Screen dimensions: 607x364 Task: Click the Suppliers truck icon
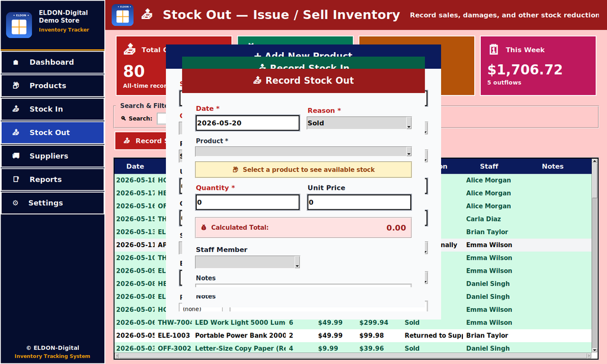[16, 156]
